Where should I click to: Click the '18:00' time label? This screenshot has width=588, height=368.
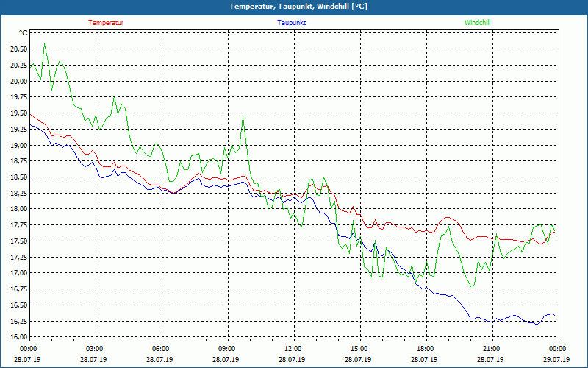tap(426, 349)
